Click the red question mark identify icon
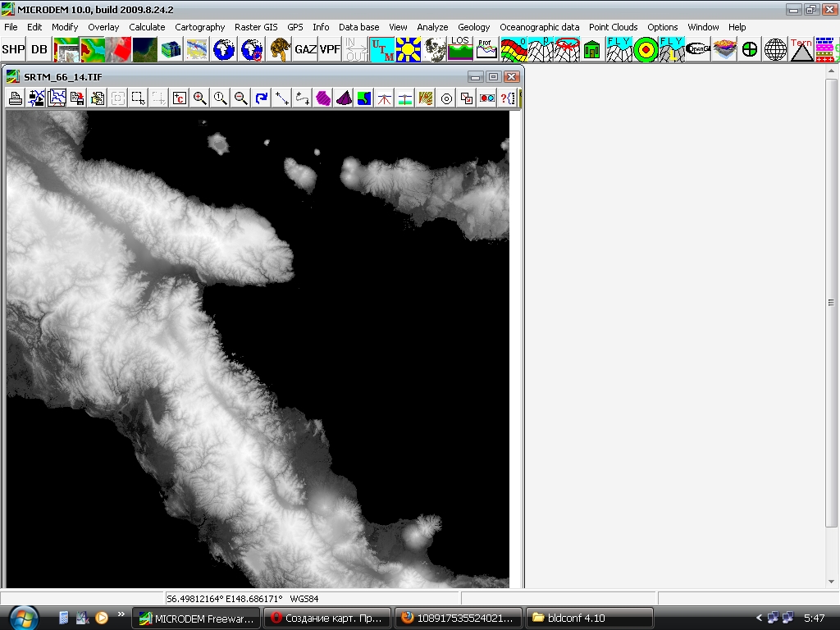The height and width of the screenshot is (630, 840). (507, 98)
